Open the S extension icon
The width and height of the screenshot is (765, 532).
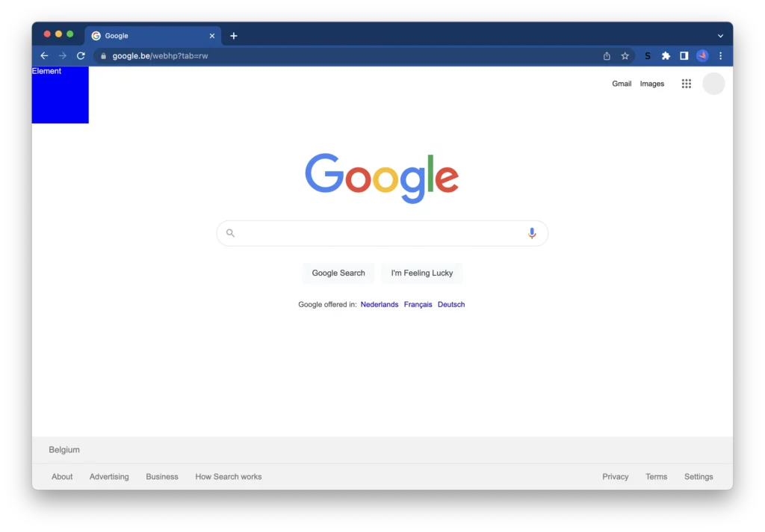(648, 55)
